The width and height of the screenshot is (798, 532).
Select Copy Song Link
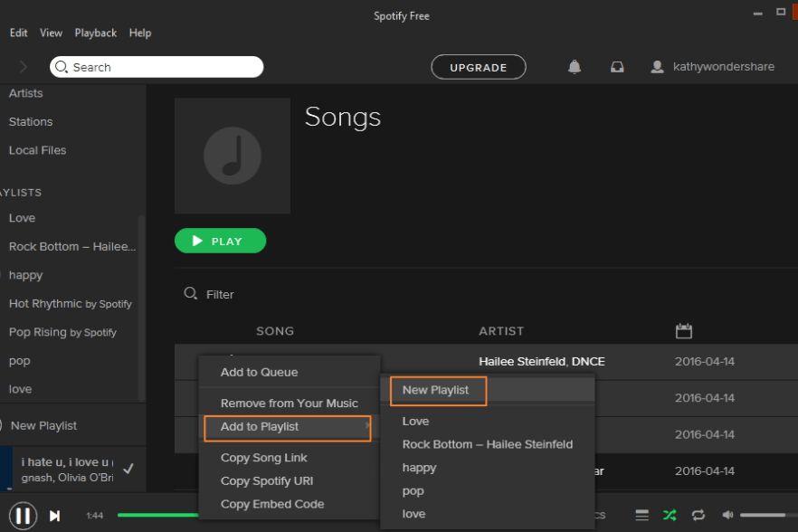[x=290, y=458]
